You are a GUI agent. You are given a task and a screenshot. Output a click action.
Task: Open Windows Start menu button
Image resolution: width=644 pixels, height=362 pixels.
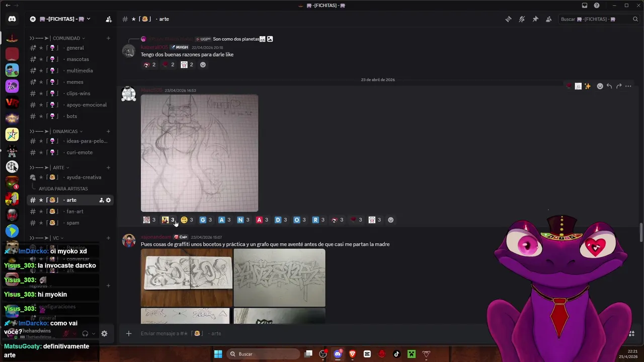[218, 354]
